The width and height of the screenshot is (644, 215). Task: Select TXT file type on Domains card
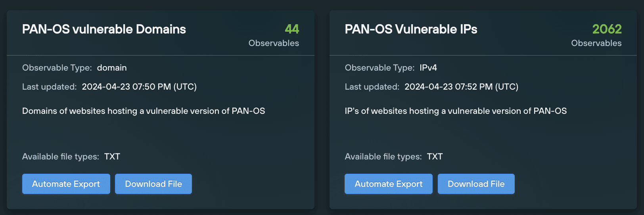click(x=112, y=157)
